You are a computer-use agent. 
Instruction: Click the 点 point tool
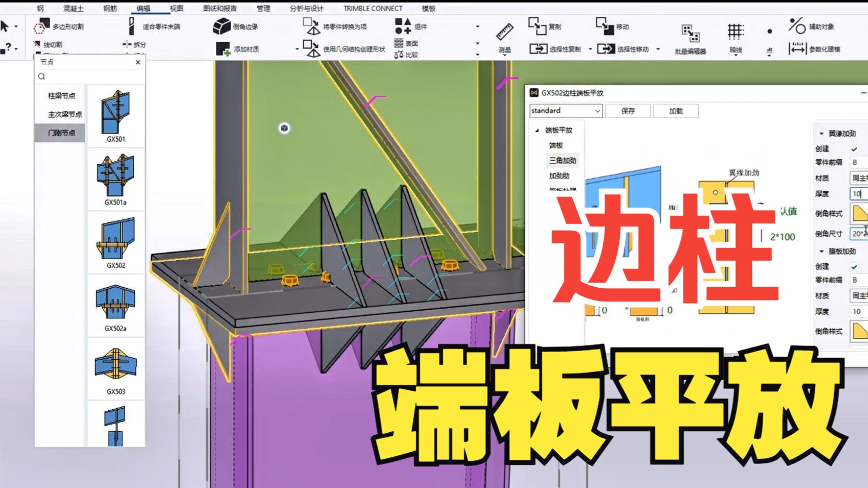(769, 40)
